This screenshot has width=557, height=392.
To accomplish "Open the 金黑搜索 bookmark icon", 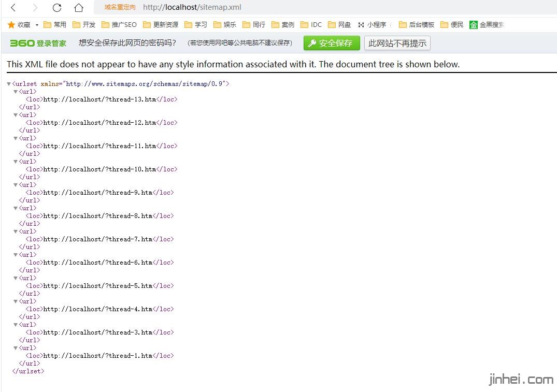I will (x=473, y=25).
